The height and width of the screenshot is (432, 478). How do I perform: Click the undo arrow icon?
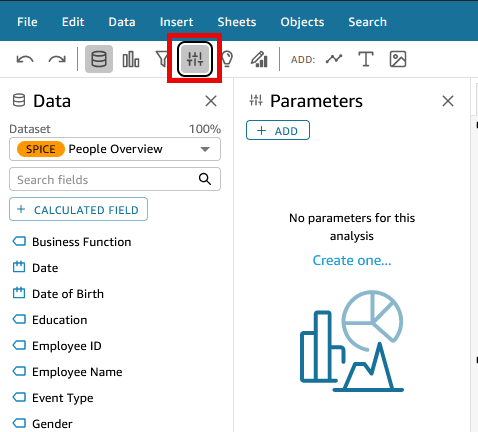pos(25,60)
